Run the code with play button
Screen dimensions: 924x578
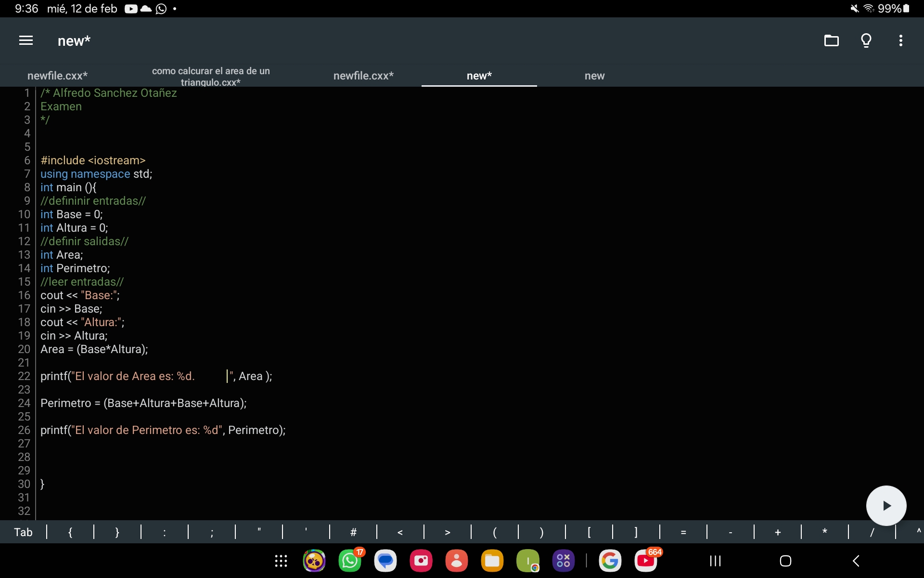coord(886,505)
